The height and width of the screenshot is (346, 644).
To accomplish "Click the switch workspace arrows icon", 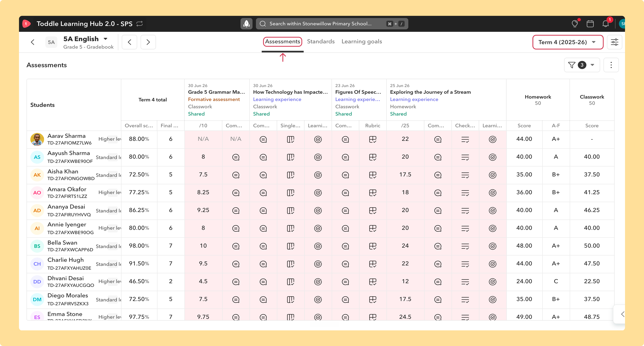I will coord(140,24).
